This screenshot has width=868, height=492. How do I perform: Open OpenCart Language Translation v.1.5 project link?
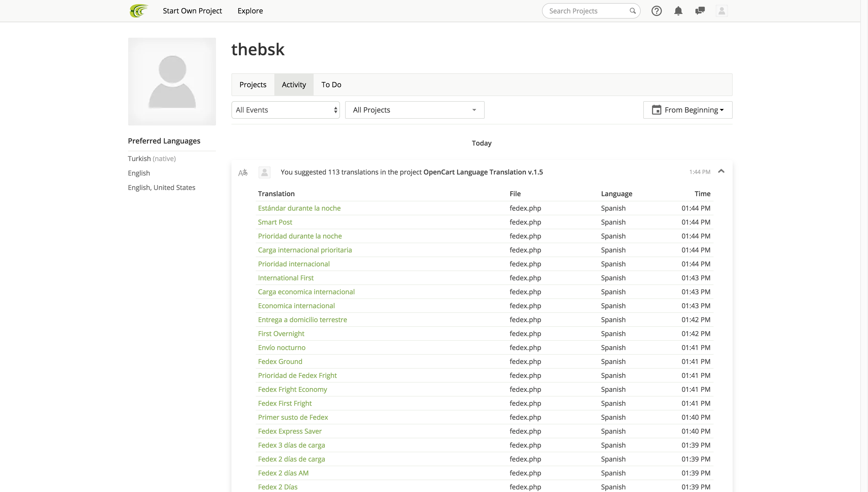pyautogui.click(x=483, y=172)
